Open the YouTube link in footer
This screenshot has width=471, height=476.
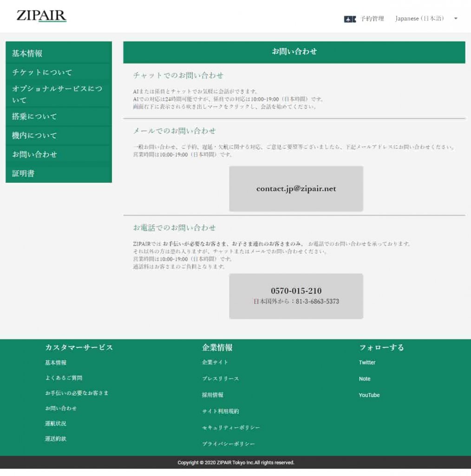tap(369, 395)
